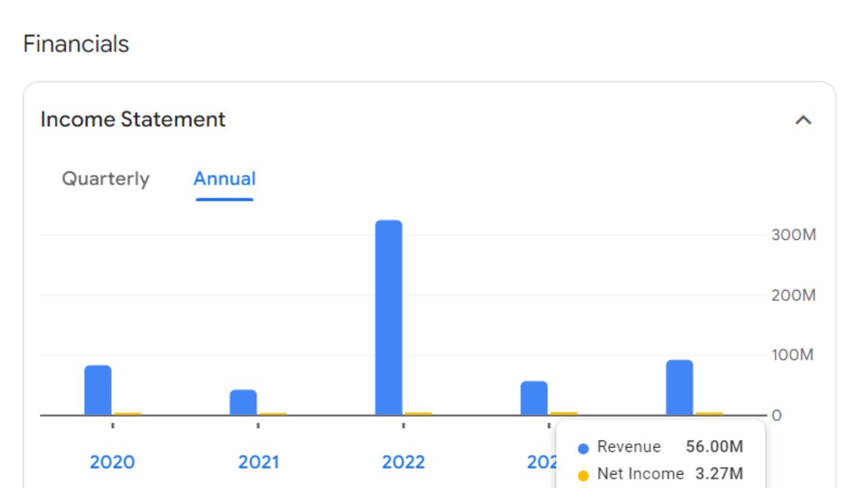Click the rightmost blue revenue bar
868x488 pixels.
click(x=679, y=387)
